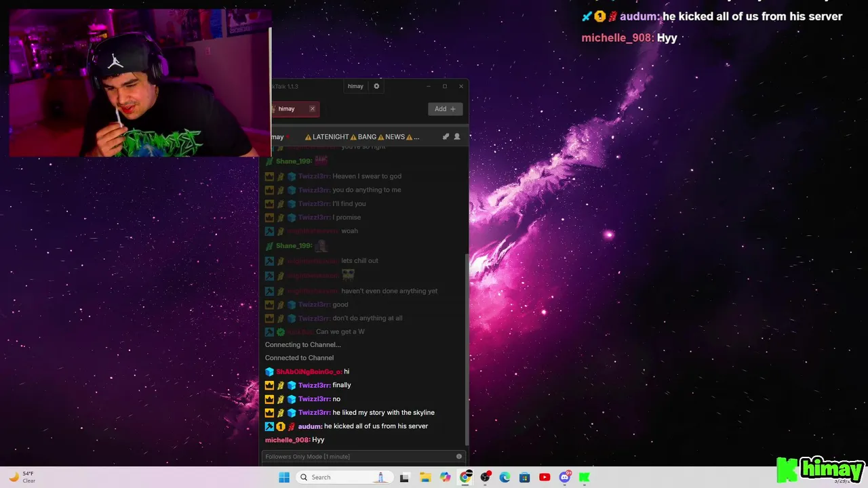The width and height of the screenshot is (868, 488).
Task: Open Google Chrome from the taskbar
Action: [465, 477]
